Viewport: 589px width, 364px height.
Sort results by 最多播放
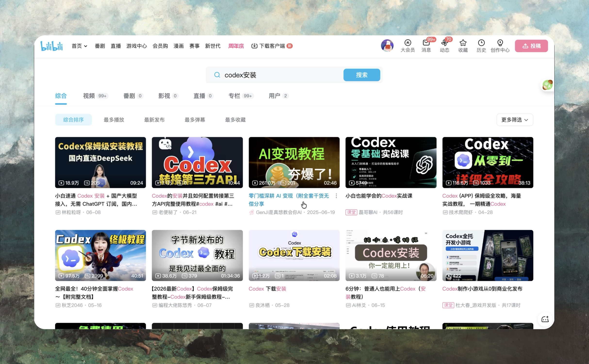pos(114,120)
